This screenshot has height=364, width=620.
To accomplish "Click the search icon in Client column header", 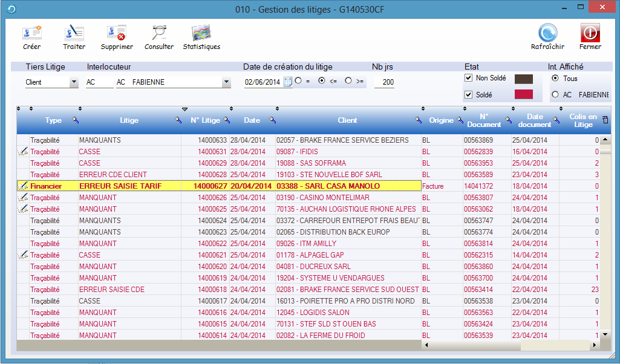I will coord(419,120).
